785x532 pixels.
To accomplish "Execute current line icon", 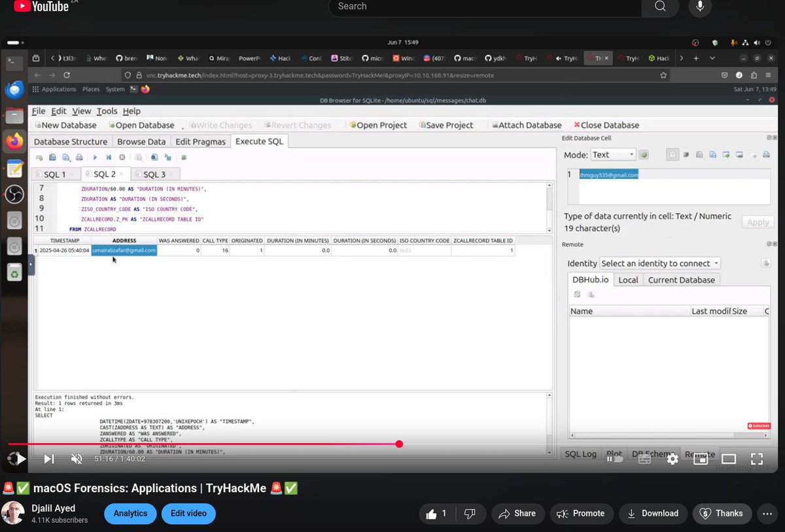I will pyautogui.click(x=109, y=158).
